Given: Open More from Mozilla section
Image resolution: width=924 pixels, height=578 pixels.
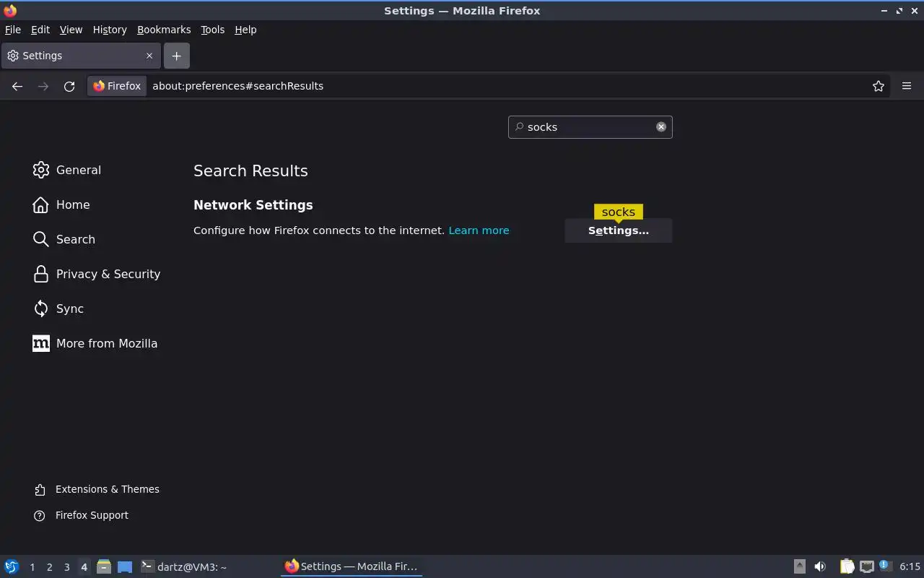Looking at the screenshot, I should tap(95, 343).
